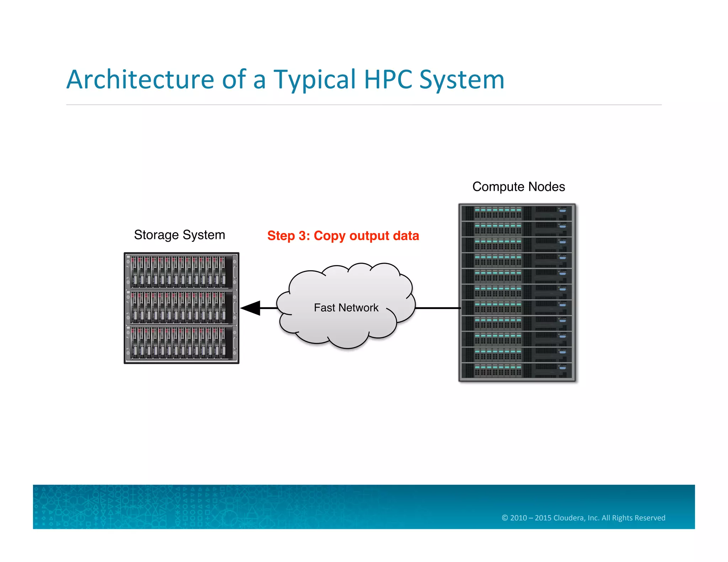Click the bottom storage shelf drives
728x562 pixels.
click(178, 343)
